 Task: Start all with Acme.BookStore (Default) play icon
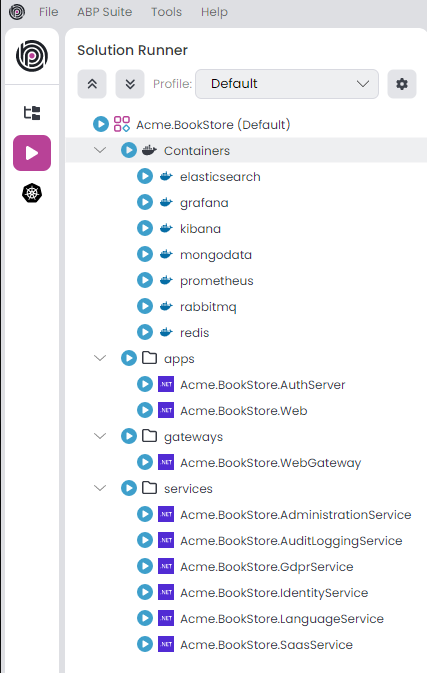101,124
